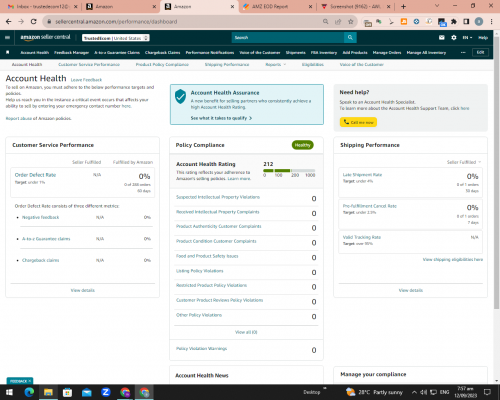Toggle the Chrome side panel icon
Screen dimensions: 500x400
[466, 22]
